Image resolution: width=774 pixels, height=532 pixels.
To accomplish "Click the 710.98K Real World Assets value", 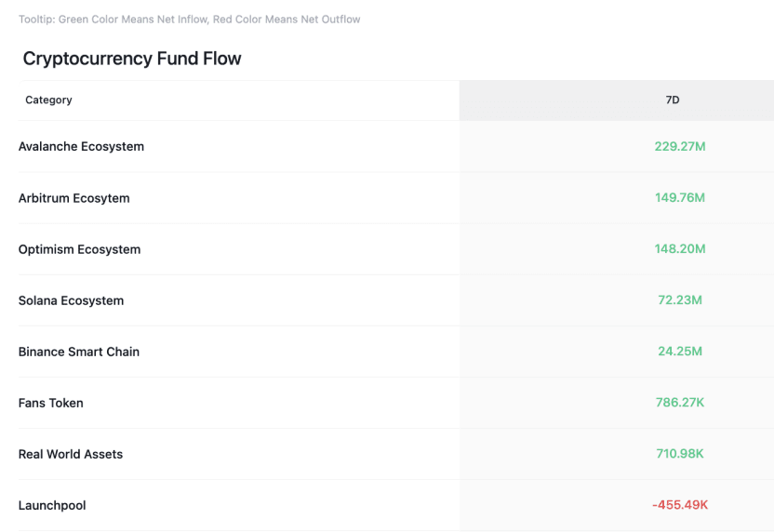I will pos(679,454).
